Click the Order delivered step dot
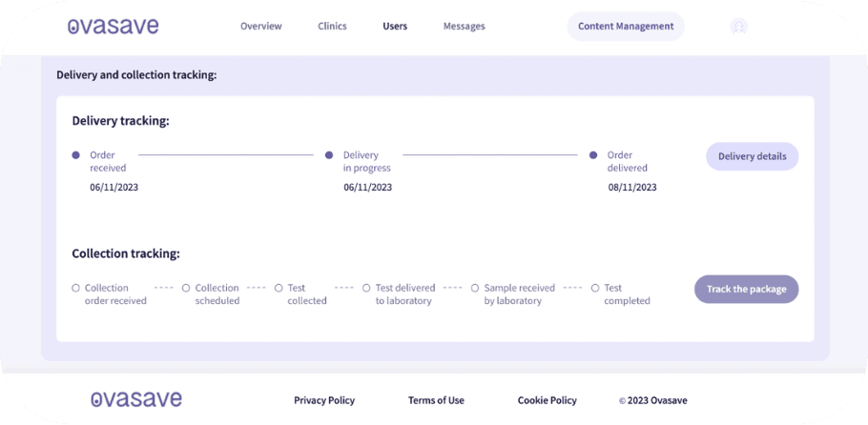Screen dimensions: 868x425 pyautogui.click(x=593, y=154)
